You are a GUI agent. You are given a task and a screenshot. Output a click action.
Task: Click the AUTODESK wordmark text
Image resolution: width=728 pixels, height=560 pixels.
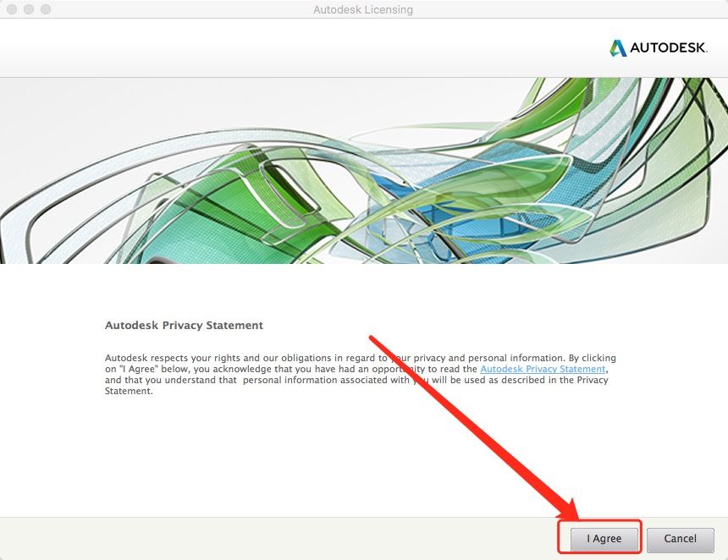click(669, 48)
